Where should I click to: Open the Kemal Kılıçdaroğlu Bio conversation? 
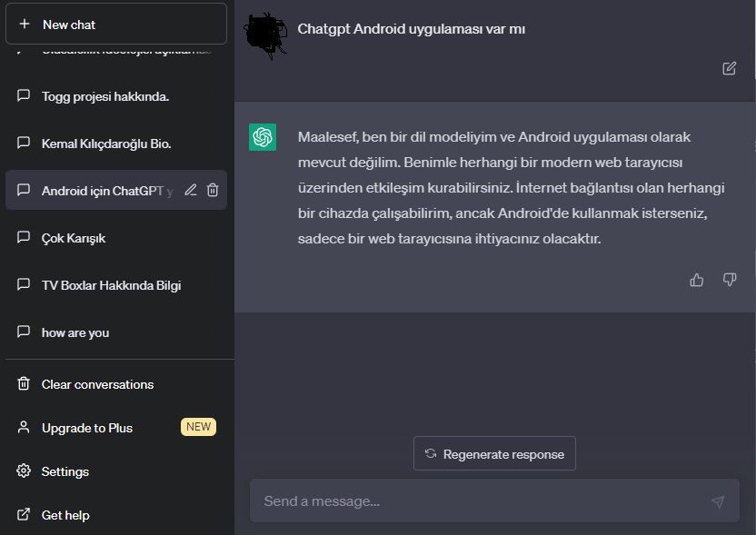(x=116, y=144)
